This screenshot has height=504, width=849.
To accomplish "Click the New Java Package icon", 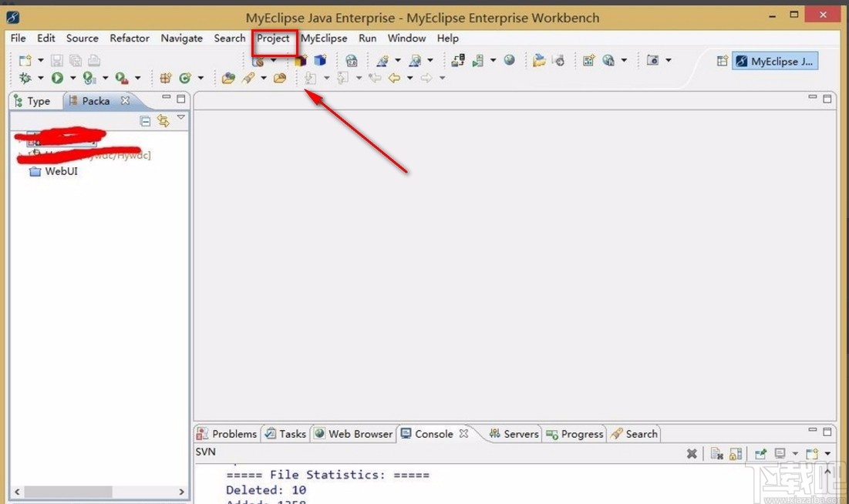I will [166, 78].
